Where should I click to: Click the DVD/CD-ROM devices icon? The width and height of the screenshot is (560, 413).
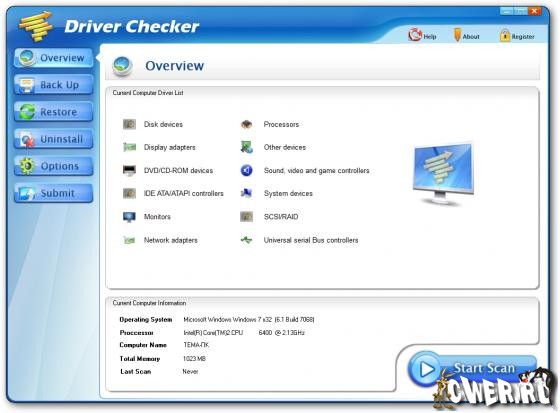click(129, 170)
